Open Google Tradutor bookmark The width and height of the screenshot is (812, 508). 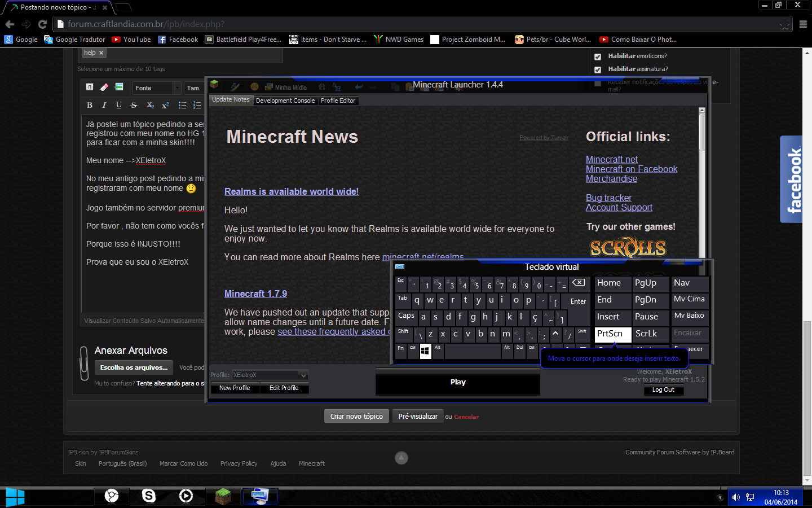point(74,40)
